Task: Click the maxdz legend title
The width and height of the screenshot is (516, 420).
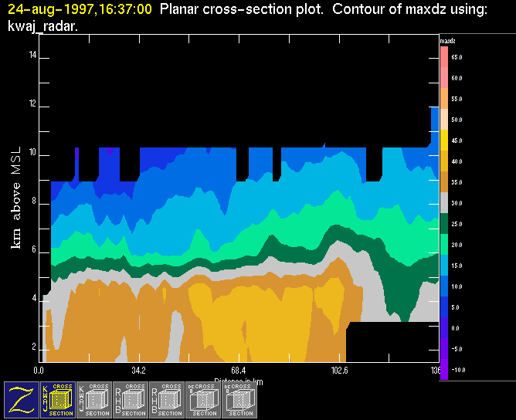Action: pyautogui.click(x=447, y=39)
